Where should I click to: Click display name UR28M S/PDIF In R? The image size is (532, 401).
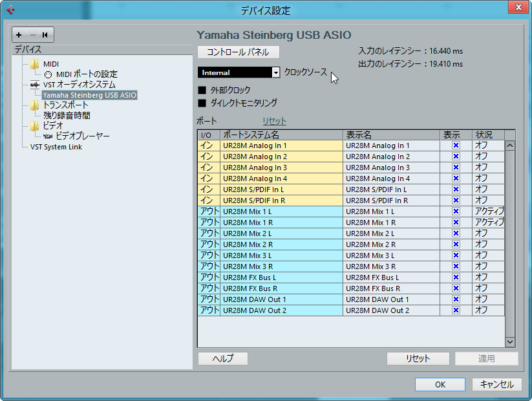pos(377,200)
